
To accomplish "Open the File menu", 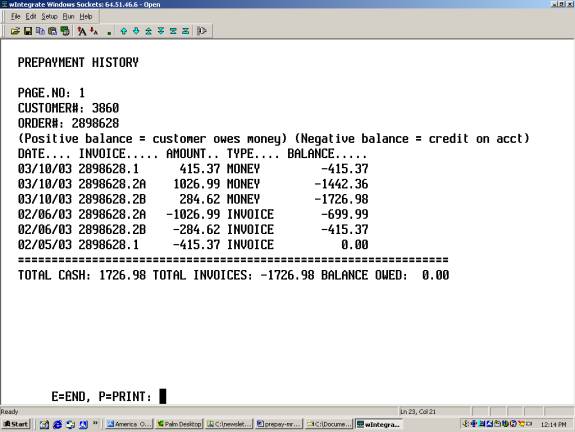I will [15, 17].
